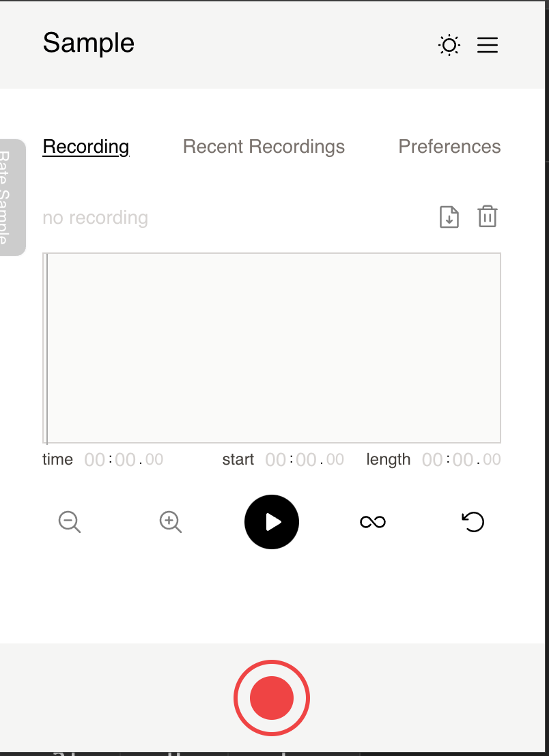The width and height of the screenshot is (549, 756).
Task: Reveal options under the hamburger icon
Action: pyautogui.click(x=488, y=45)
